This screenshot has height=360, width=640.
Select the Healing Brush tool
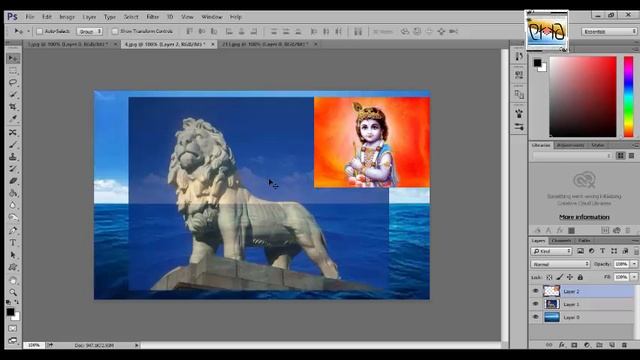(13, 133)
